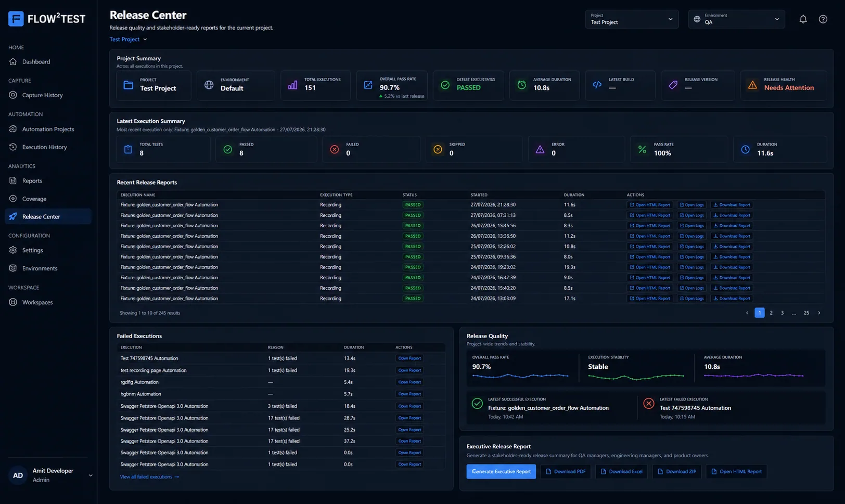
Task: Click the Latest Build code icon
Action: click(x=597, y=85)
